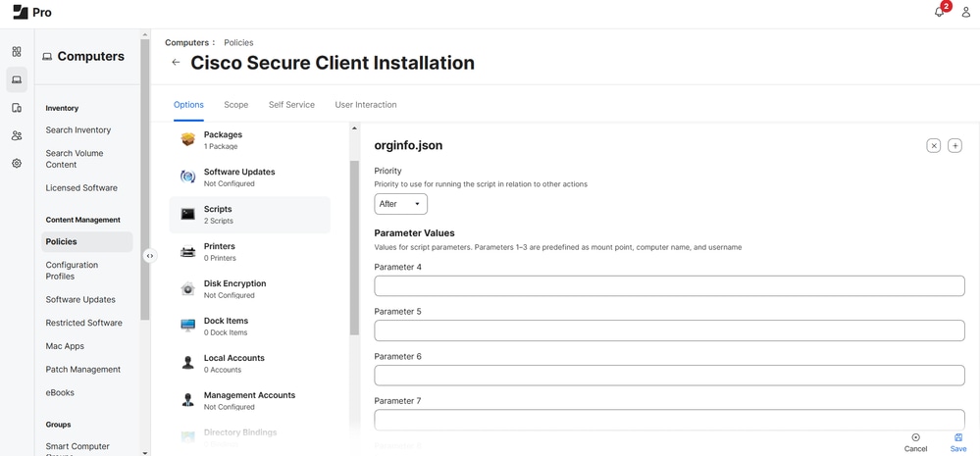980x456 pixels.
Task: Open the Devices icon in left rail
Action: click(x=17, y=108)
